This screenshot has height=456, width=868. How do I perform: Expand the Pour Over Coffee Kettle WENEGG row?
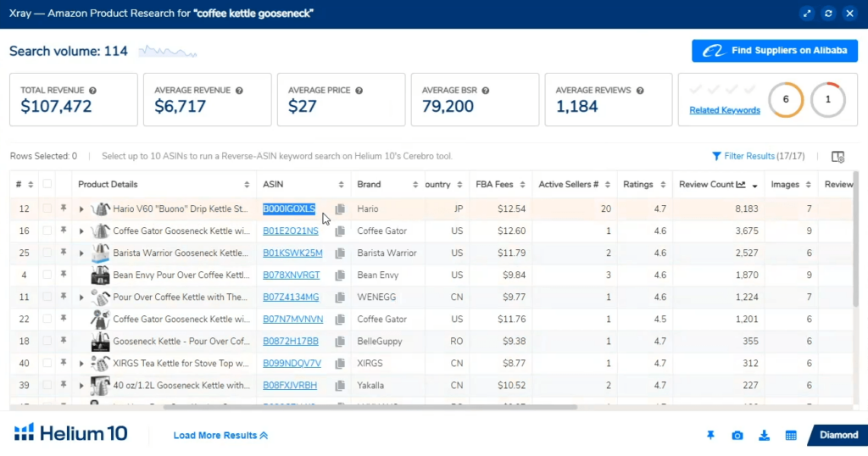pyautogui.click(x=81, y=298)
